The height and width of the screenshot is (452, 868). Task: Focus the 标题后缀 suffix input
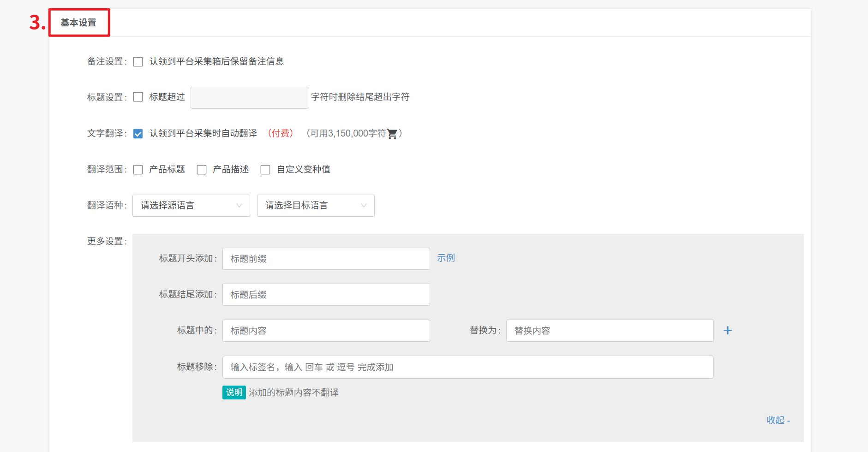(326, 295)
